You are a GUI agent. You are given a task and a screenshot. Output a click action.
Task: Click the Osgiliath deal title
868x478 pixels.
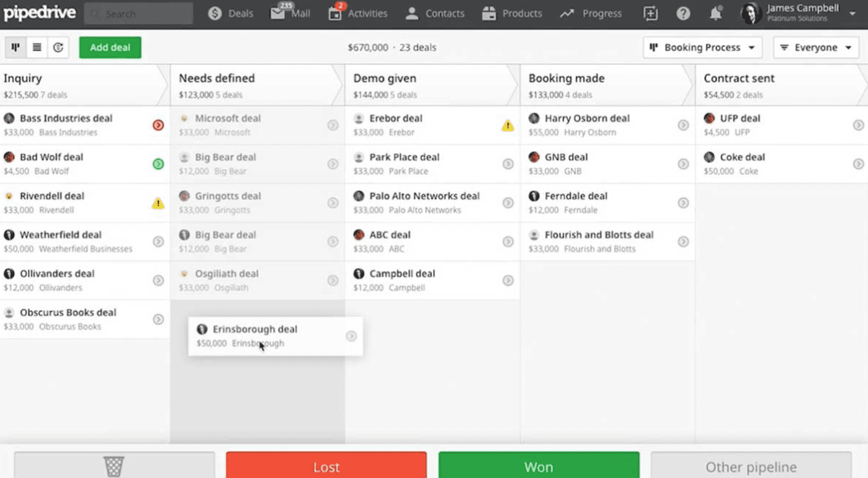pos(227,274)
